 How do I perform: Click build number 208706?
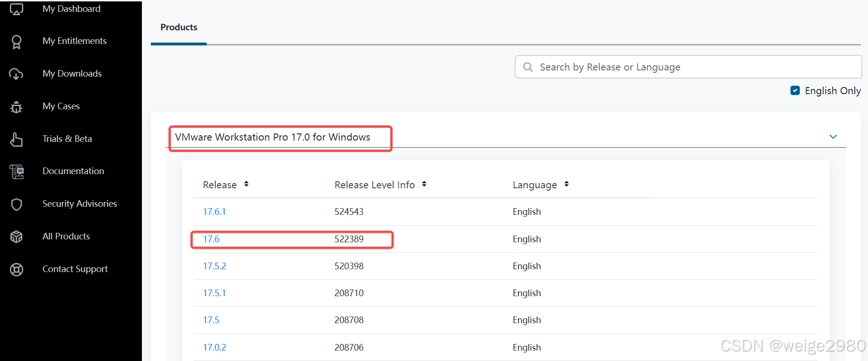click(x=349, y=348)
